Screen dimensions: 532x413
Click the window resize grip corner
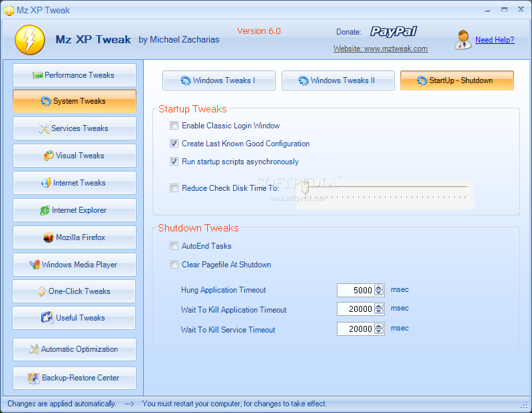[x=525, y=404]
